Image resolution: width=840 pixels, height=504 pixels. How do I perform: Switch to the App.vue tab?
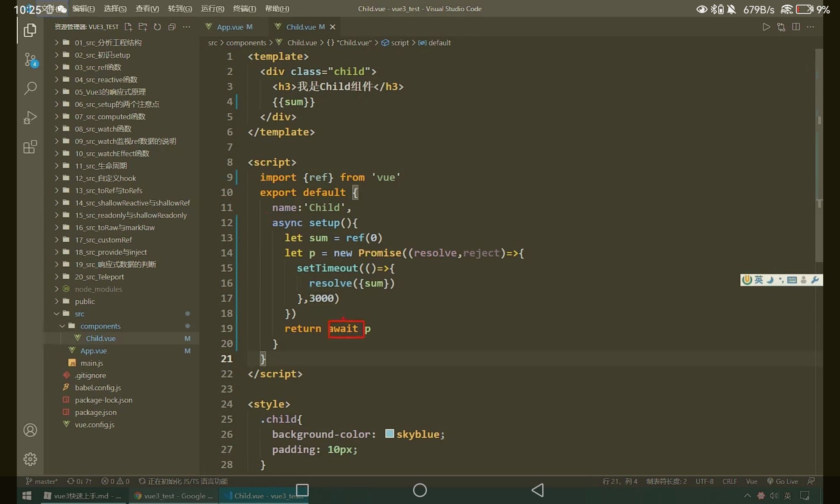[x=230, y=27]
